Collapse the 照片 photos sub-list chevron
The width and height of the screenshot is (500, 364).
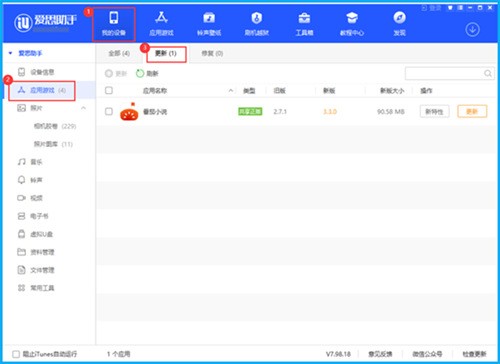[83, 108]
